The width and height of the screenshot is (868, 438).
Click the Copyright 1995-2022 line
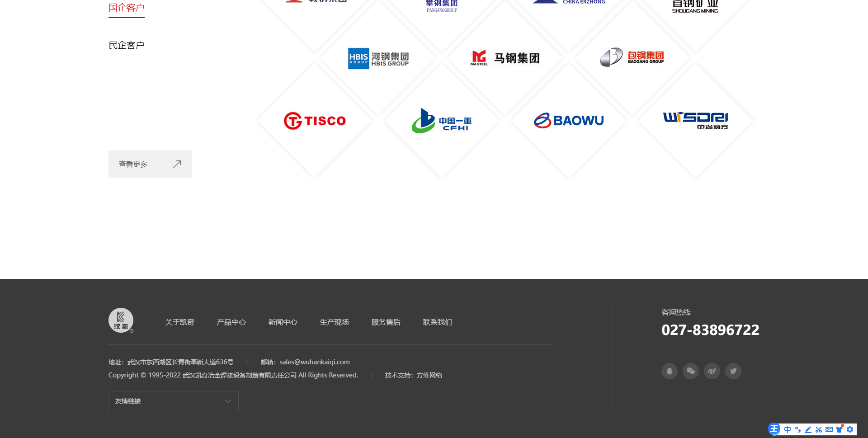(x=233, y=375)
